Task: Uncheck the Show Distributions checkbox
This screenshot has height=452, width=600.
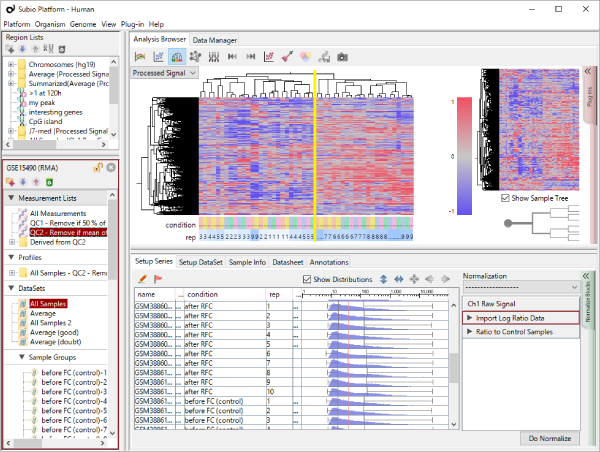Action: [307, 280]
